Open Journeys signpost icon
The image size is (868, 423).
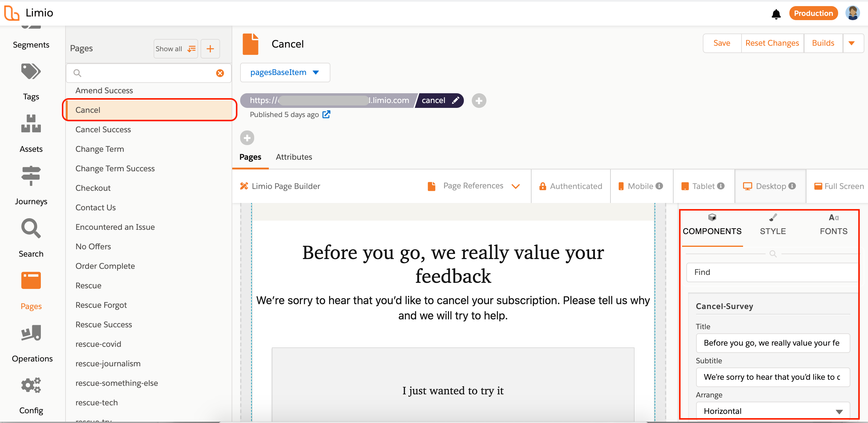(x=31, y=176)
